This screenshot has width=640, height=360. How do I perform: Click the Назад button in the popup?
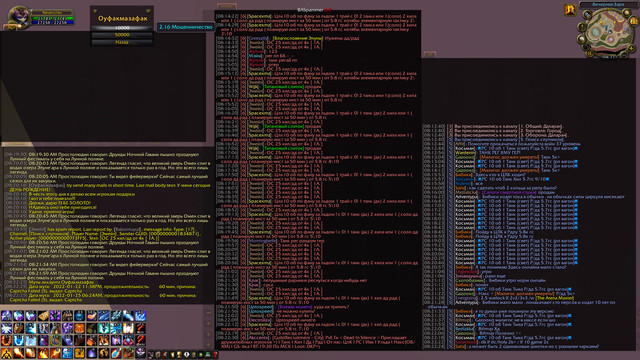pyautogui.click(x=122, y=42)
